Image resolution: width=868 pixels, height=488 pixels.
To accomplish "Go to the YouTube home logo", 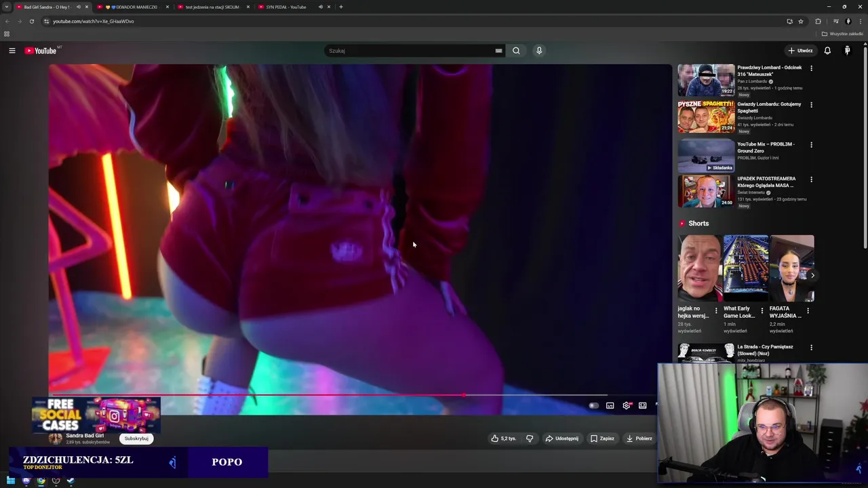I will point(41,51).
